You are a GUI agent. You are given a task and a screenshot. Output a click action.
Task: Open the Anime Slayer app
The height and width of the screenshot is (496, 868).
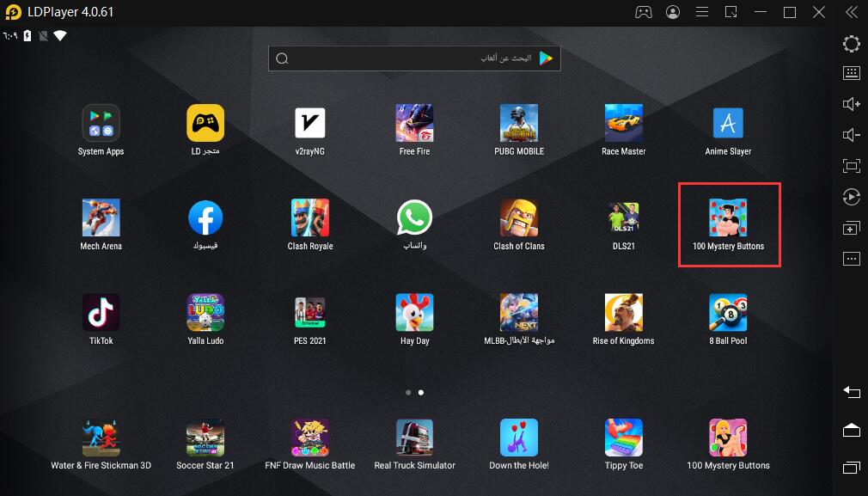pyautogui.click(x=728, y=123)
